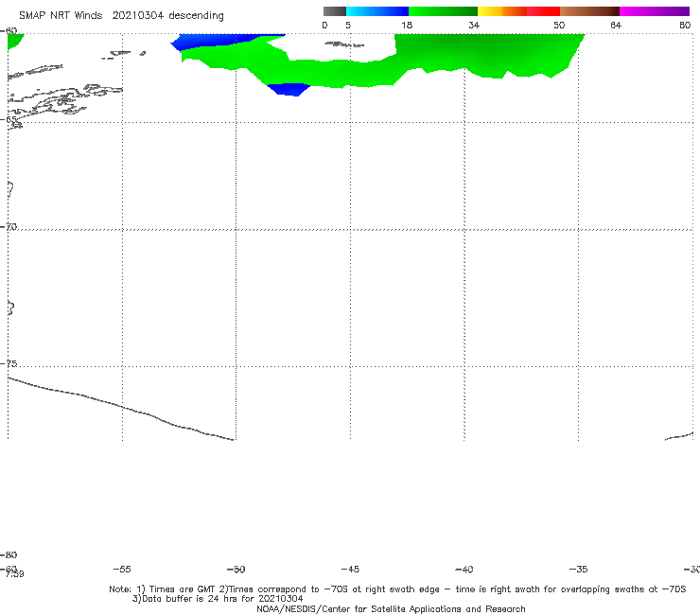The image size is (700, 615).
Task: Click the magenta-purple segment of the color bar
Action: 655,11
